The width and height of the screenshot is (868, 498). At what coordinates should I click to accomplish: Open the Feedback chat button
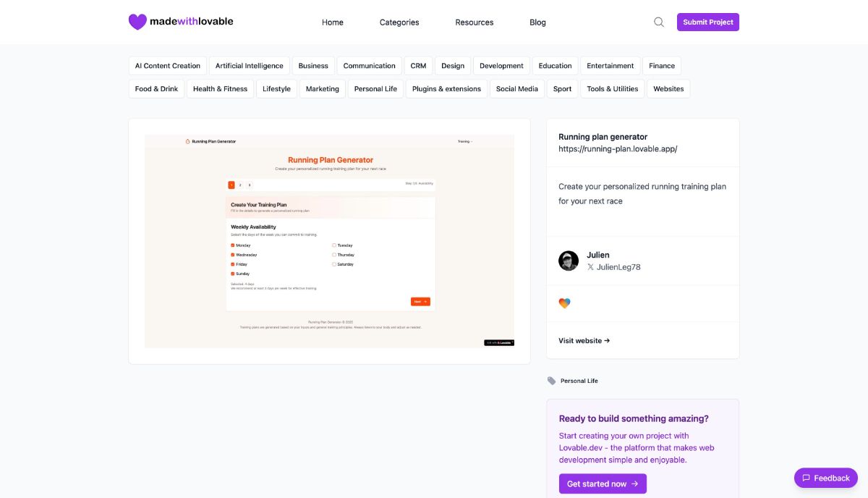tap(826, 478)
